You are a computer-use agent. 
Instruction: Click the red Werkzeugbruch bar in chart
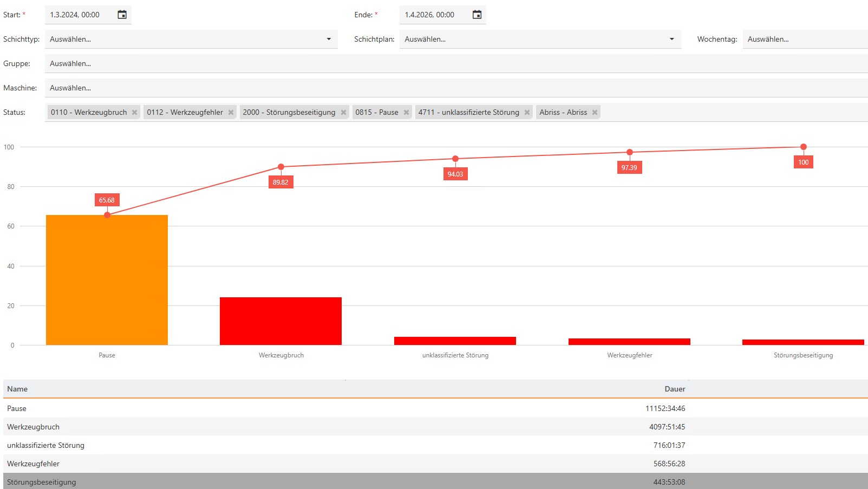(x=280, y=321)
